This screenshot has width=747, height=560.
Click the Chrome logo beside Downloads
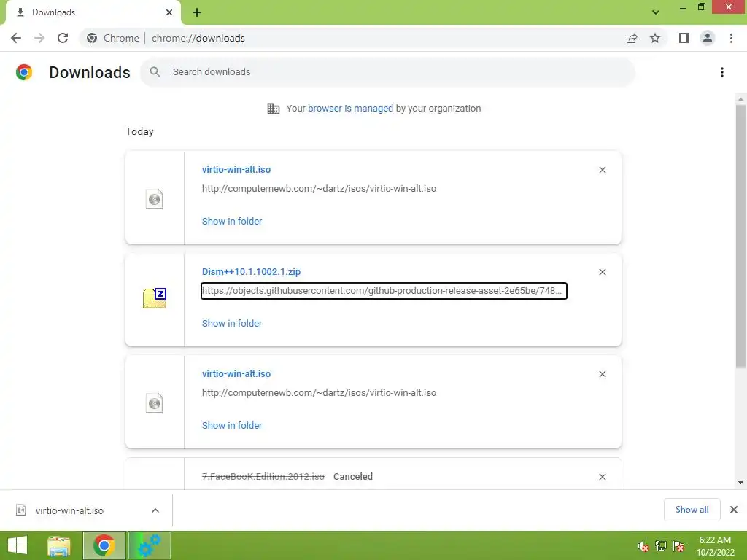coord(24,72)
